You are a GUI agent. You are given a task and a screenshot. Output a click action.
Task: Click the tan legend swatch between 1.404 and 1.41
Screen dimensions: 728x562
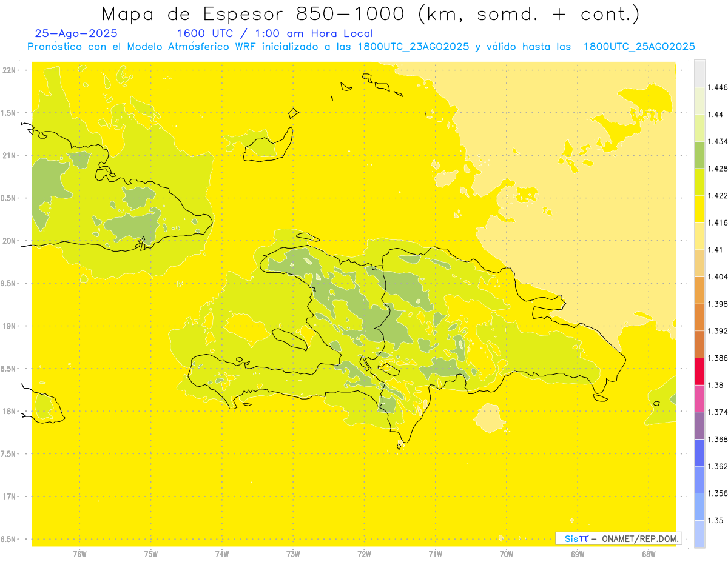(x=699, y=263)
